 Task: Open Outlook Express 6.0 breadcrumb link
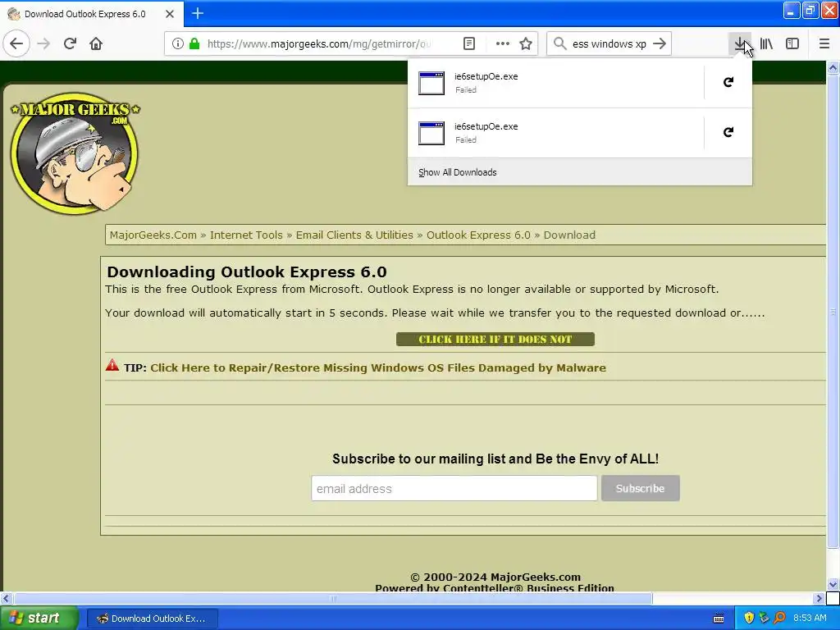[478, 235]
